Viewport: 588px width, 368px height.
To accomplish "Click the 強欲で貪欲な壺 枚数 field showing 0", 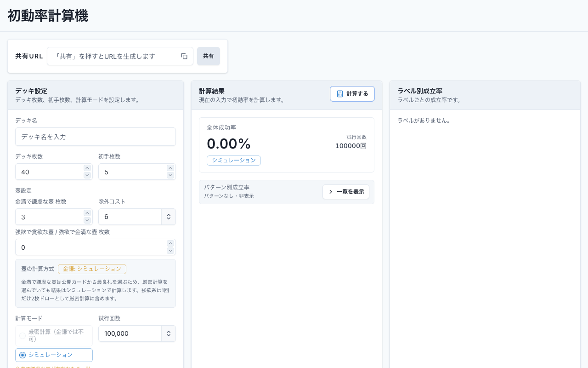I will 96,247.
